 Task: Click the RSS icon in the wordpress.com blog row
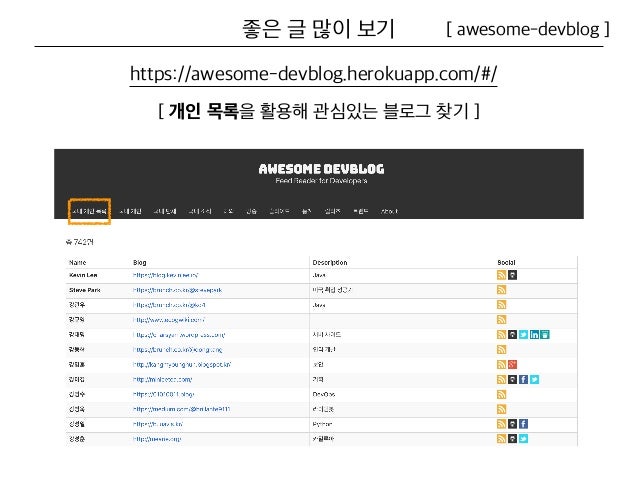(501, 335)
